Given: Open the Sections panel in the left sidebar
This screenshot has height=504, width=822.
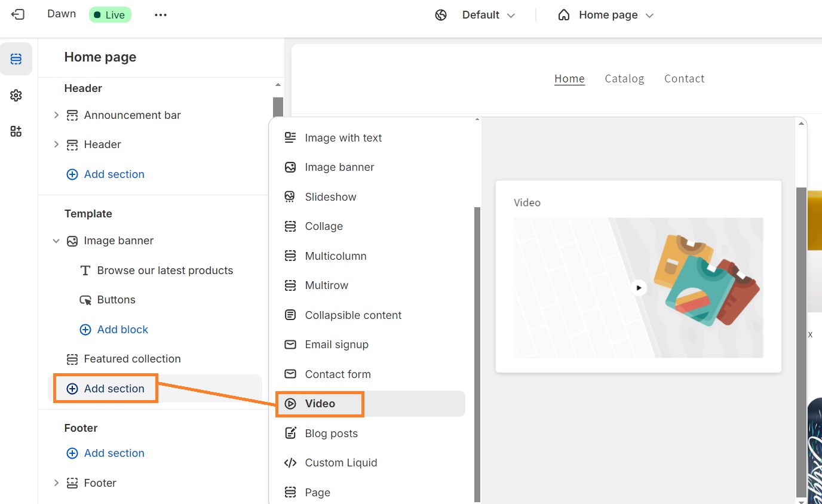Looking at the screenshot, I should click(16, 59).
